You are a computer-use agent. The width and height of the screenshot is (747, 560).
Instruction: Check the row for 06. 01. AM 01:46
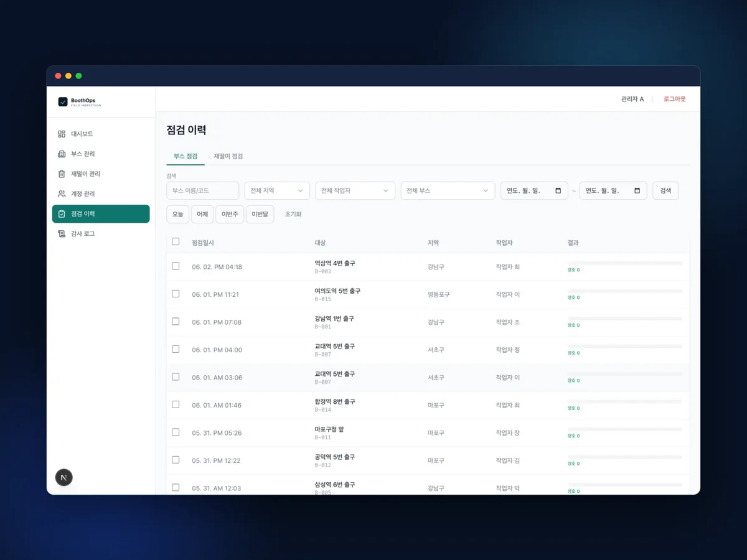click(x=176, y=404)
